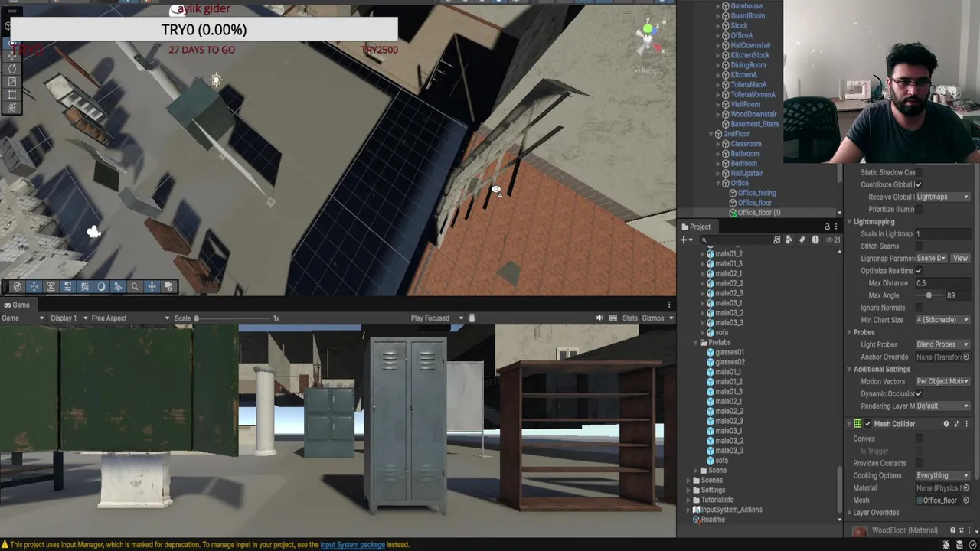Expand the Layer Overrides section
Screen dimensions: 980x551
pos(849,513)
